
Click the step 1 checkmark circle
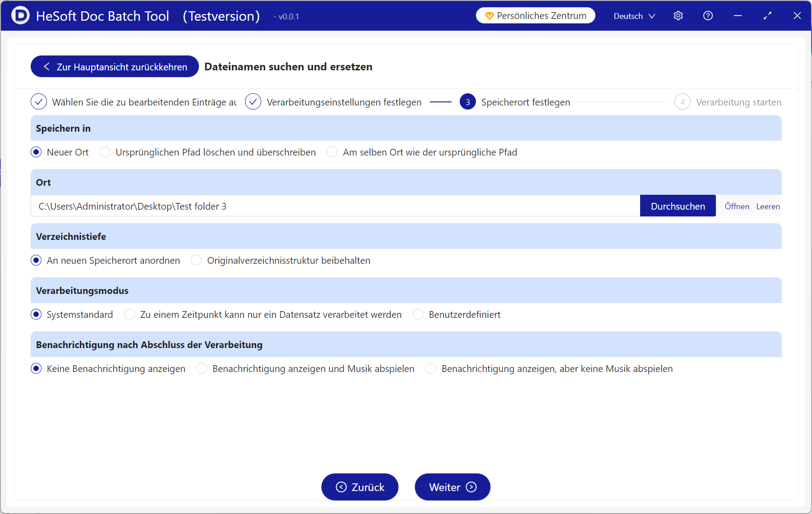pos(39,102)
